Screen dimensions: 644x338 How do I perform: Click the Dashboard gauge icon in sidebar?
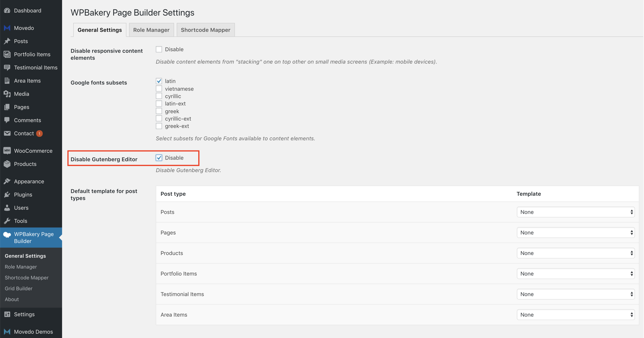click(x=7, y=10)
